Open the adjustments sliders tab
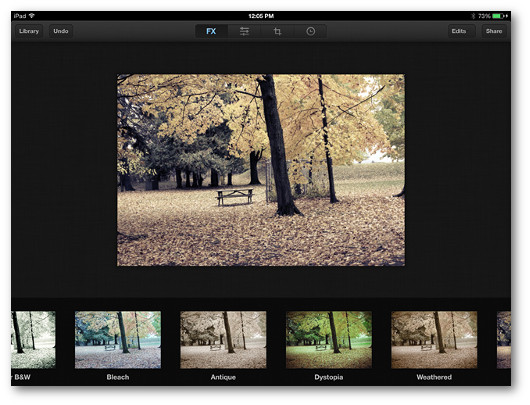Viewport: 530px width, 405px height. pos(244,31)
